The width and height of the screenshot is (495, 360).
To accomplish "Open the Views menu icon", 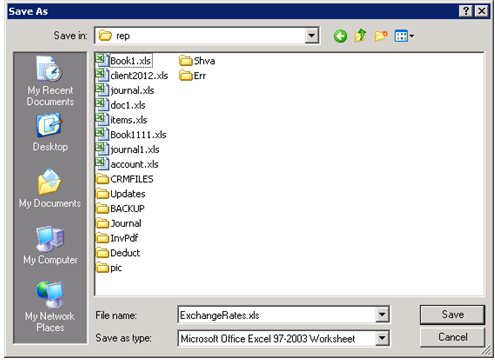I will tap(404, 36).
